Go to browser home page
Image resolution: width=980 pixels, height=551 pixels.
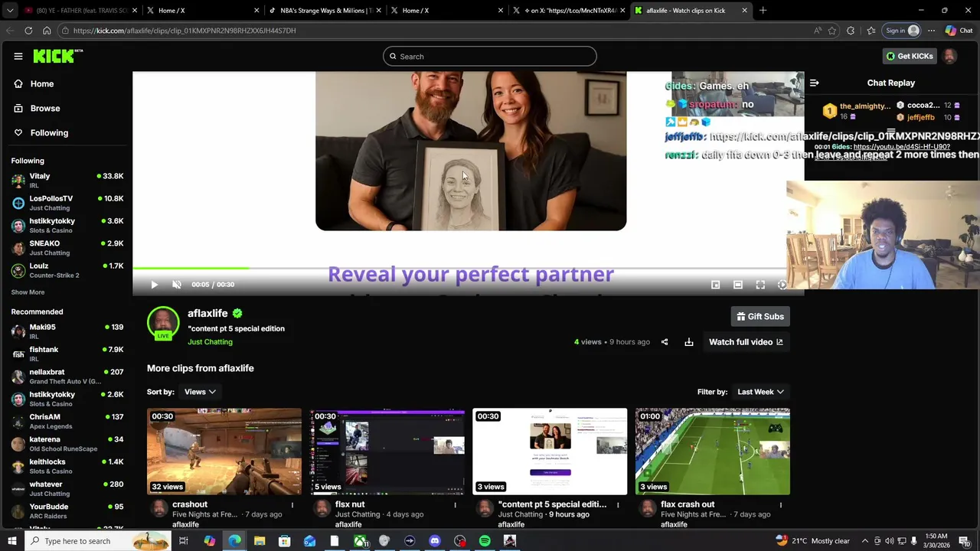point(47,31)
